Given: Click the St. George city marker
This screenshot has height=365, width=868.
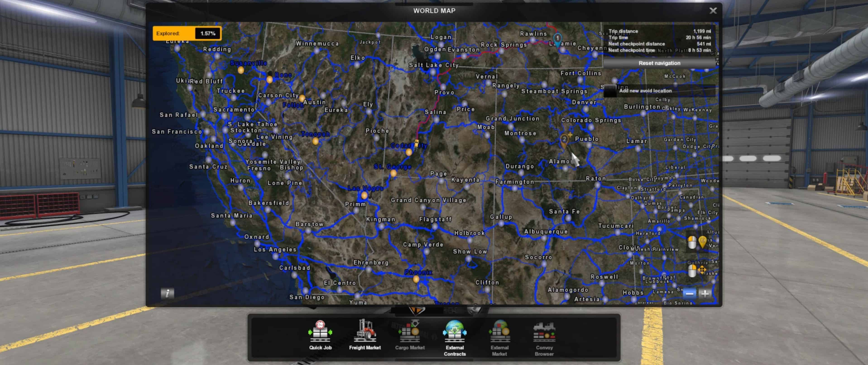Looking at the screenshot, I should [393, 173].
